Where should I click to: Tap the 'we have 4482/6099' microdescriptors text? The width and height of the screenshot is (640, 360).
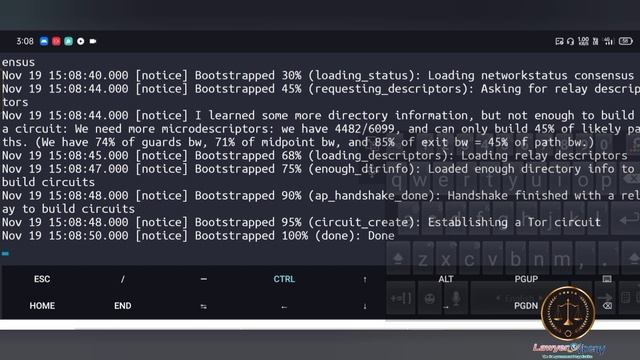click(x=338, y=129)
